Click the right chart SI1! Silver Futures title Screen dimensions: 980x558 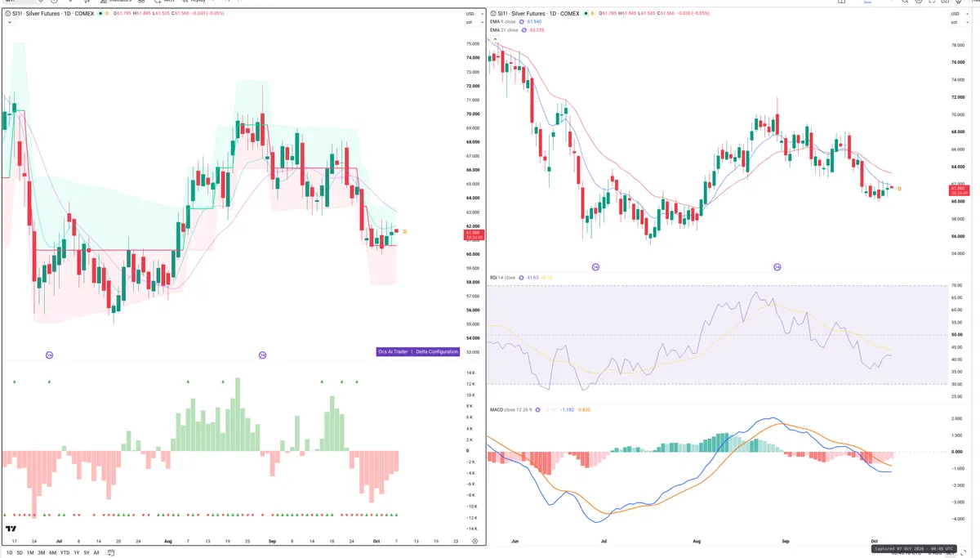click(x=537, y=13)
